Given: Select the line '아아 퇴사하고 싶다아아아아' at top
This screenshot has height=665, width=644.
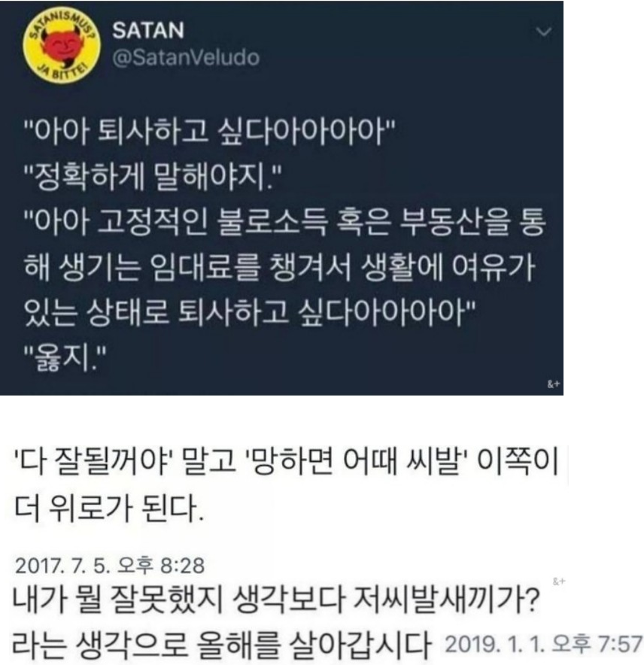Looking at the screenshot, I should [210, 132].
